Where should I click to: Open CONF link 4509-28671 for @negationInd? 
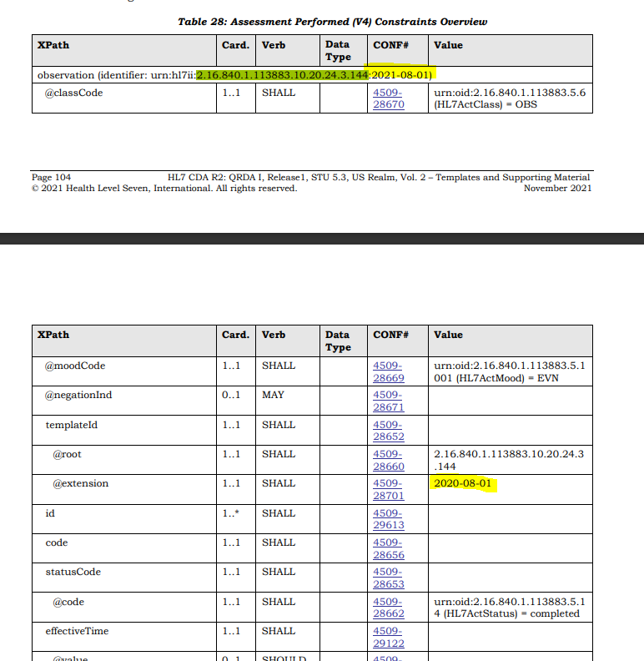(x=388, y=401)
